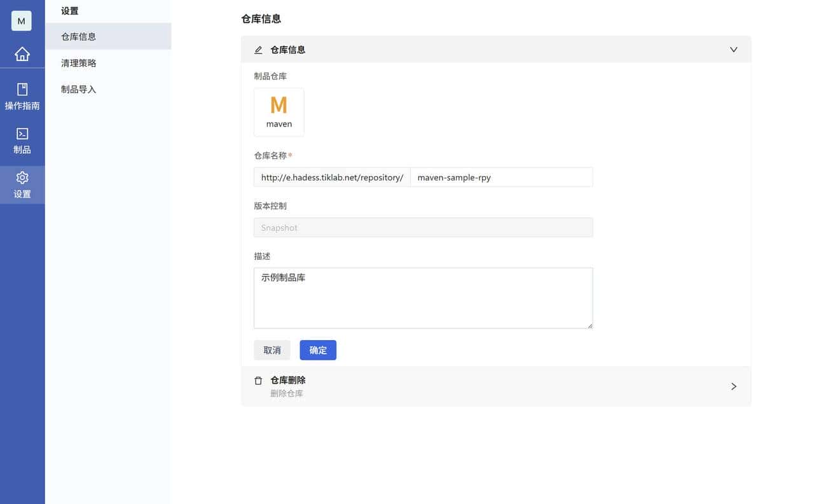Switch to 清理策略 in settings menu
The height and width of the screenshot is (504, 814).
click(78, 63)
